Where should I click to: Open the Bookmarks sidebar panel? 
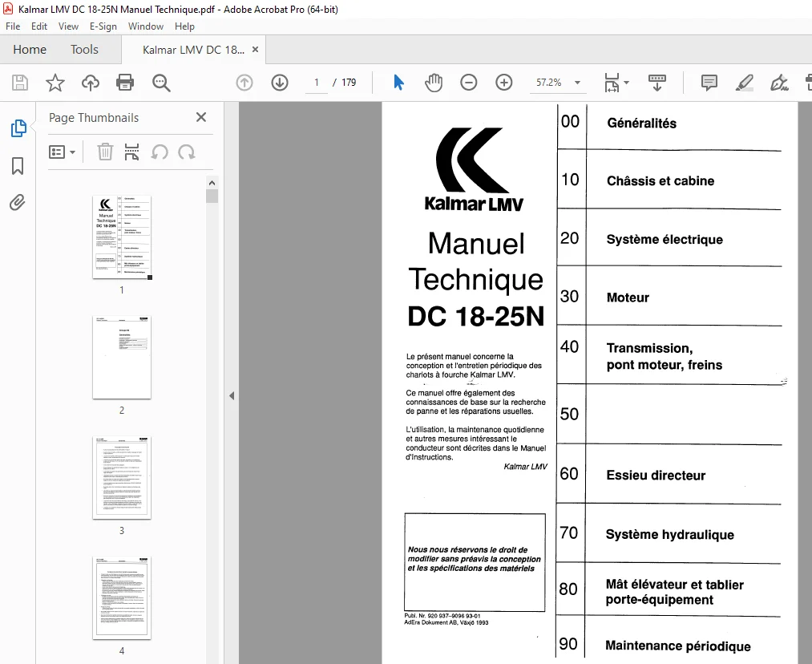(x=18, y=166)
